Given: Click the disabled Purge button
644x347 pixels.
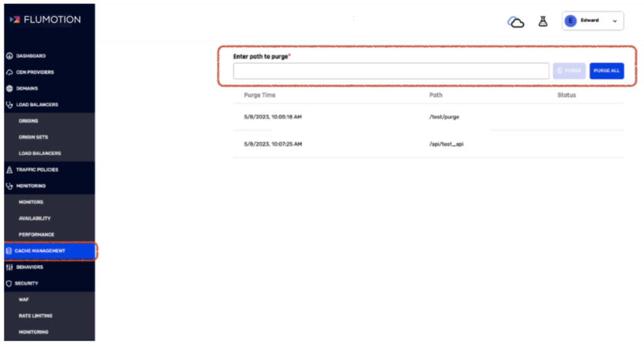Looking at the screenshot, I should [x=569, y=71].
